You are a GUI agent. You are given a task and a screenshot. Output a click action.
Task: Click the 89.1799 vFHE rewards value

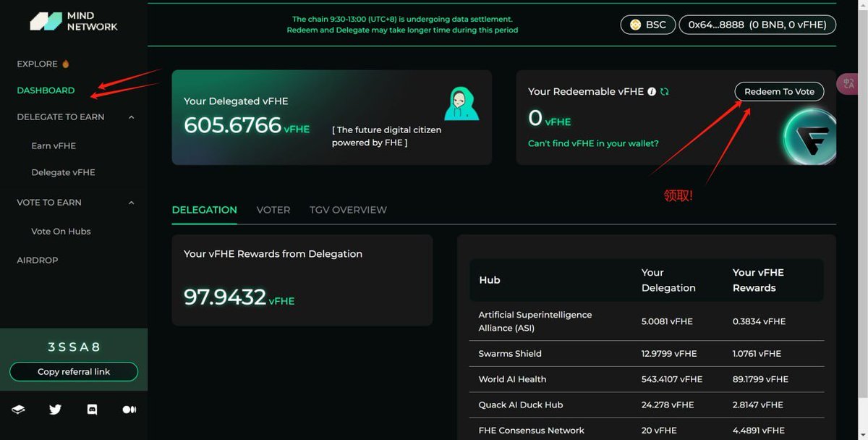click(760, 379)
